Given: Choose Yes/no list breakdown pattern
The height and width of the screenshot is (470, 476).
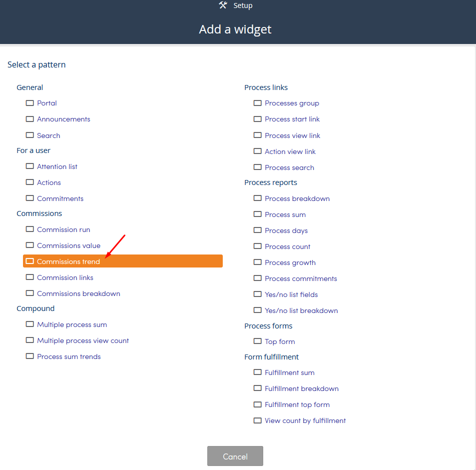Looking at the screenshot, I should [x=301, y=310].
